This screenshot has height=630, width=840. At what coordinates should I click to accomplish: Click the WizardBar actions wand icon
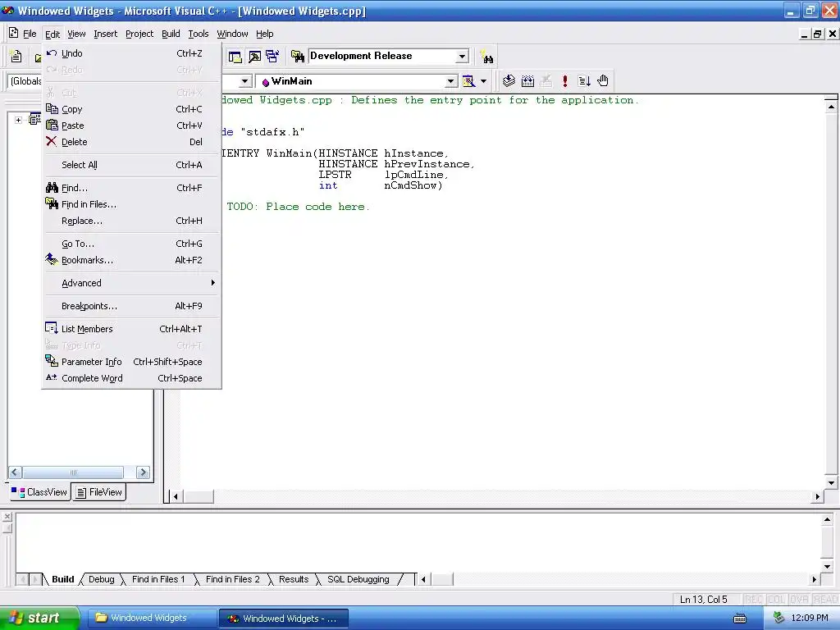(468, 81)
